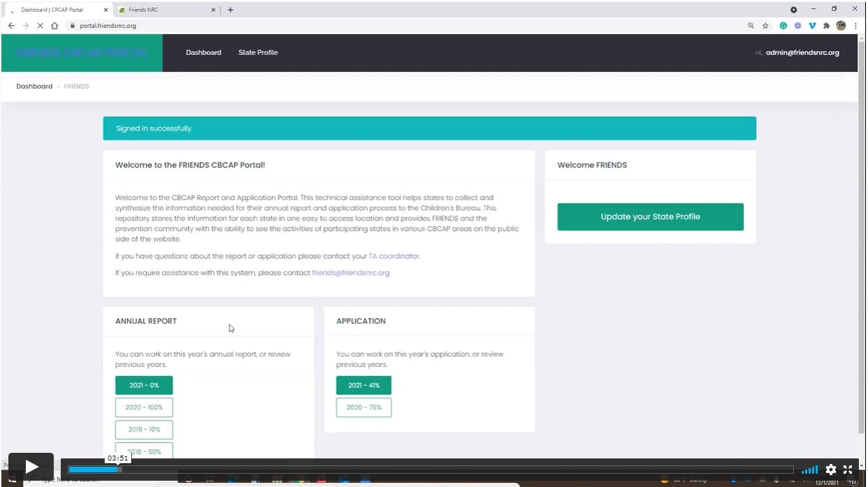Open the Vimeo extension icon
This screenshot has height=487, width=868.
tap(812, 25)
